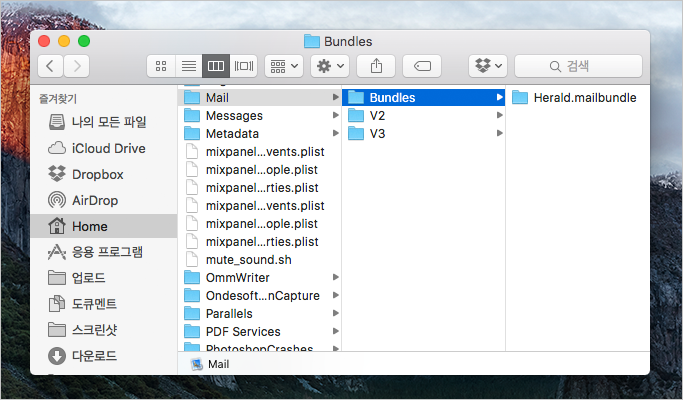Select the V3 folder
Viewport: 683px width, 400px height.
click(x=423, y=133)
